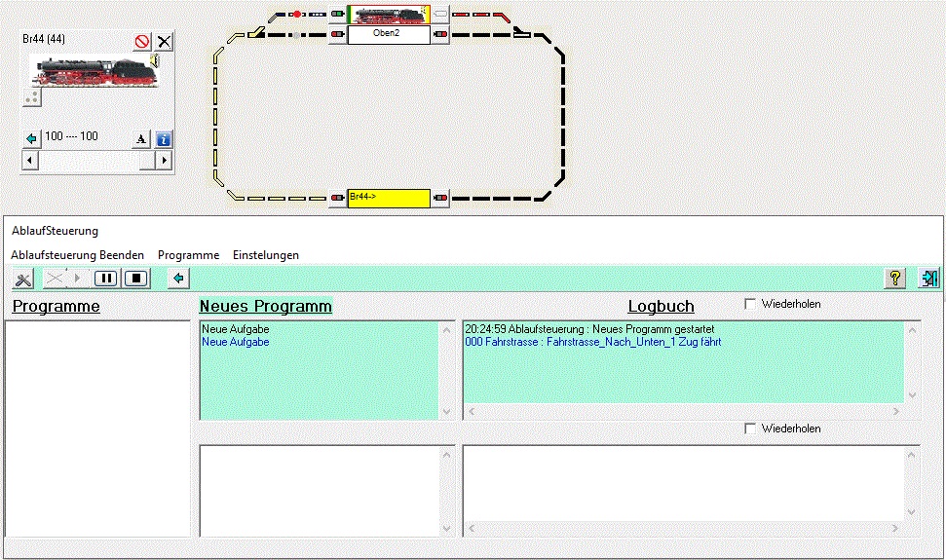This screenshot has width=946, height=560.
Task: Click upper Logbuch scroll up arrow
Action: [x=912, y=330]
